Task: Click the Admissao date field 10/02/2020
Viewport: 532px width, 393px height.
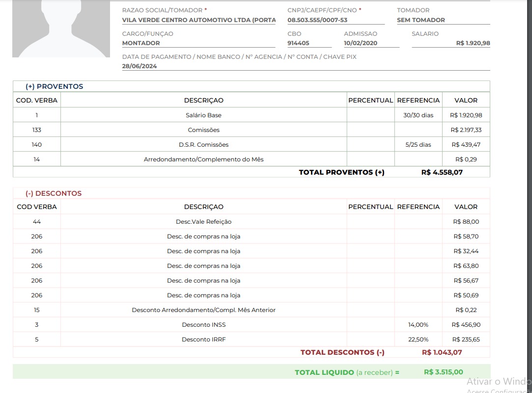Action: [x=371, y=43]
